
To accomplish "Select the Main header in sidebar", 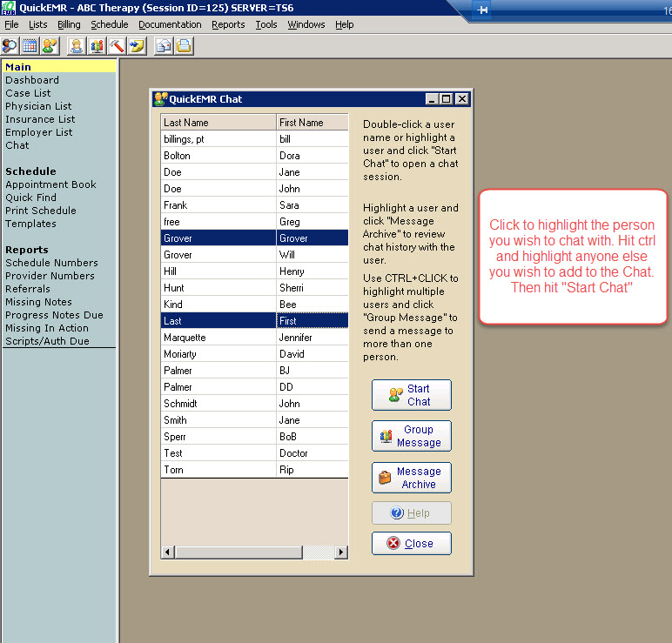I will (x=59, y=67).
